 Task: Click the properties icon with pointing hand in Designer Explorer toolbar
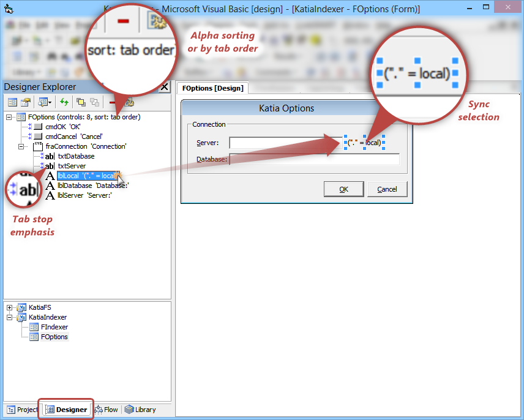point(26,102)
